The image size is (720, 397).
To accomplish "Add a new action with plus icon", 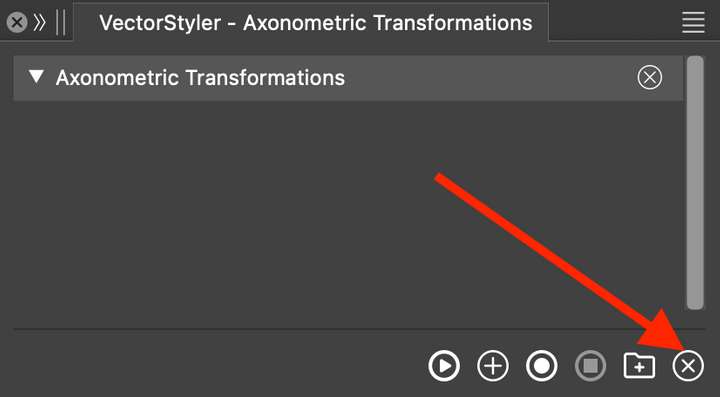I will pyautogui.click(x=493, y=366).
